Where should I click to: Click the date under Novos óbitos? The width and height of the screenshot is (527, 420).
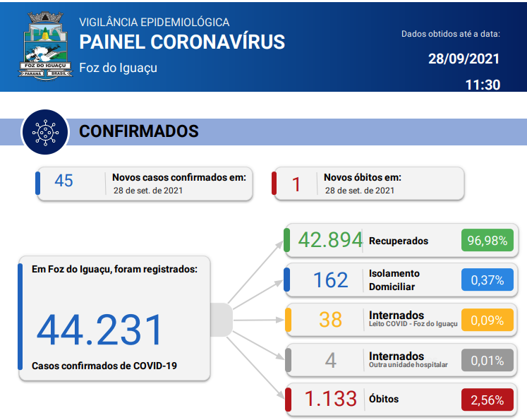pyautogui.click(x=360, y=191)
